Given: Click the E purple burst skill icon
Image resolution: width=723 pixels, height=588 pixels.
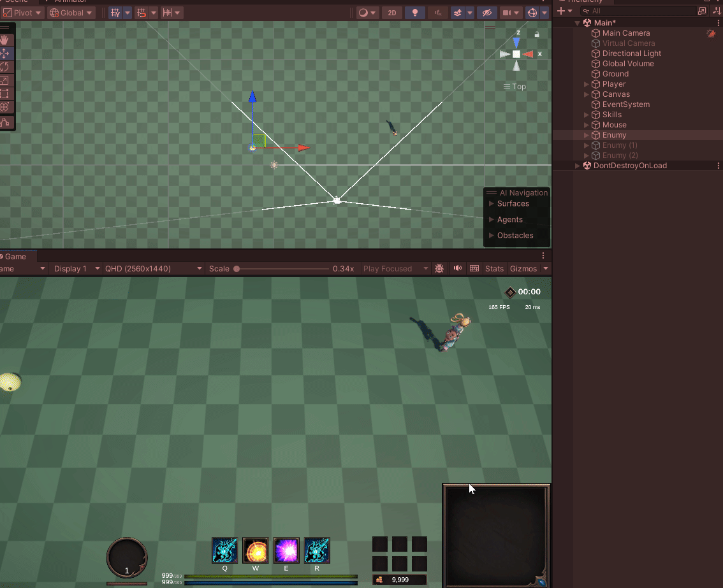Looking at the screenshot, I should 286,550.
